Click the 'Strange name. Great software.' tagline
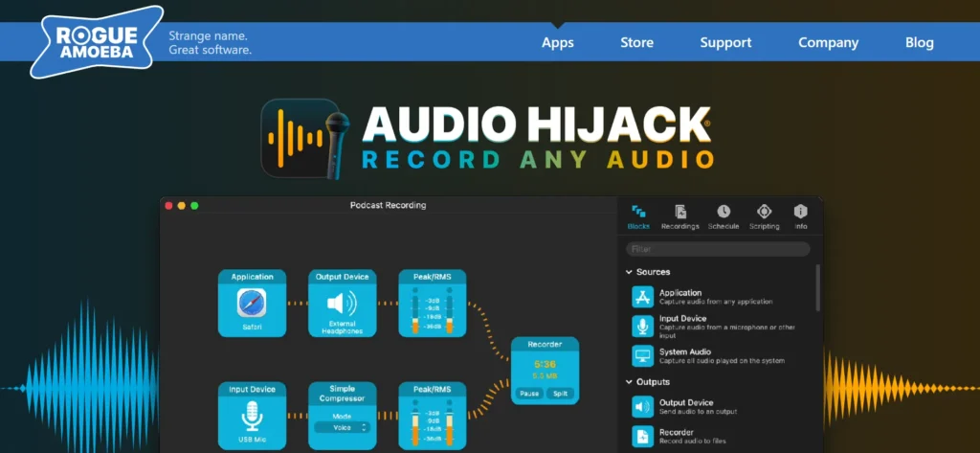 [210, 42]
